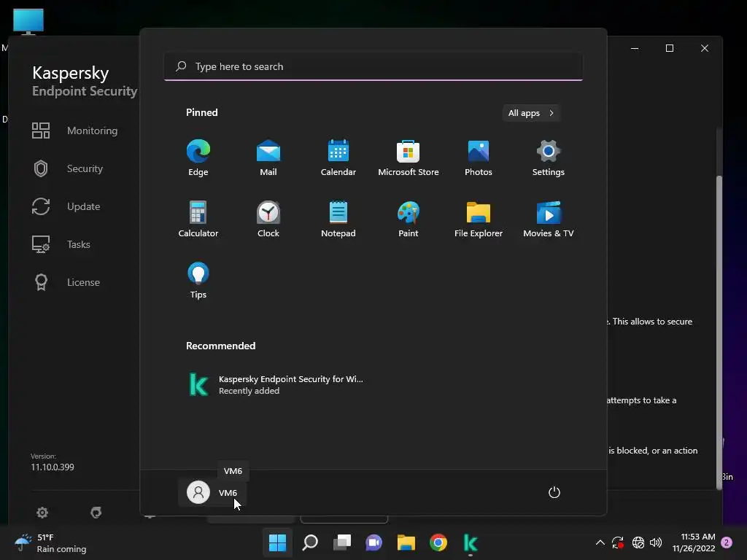This screenshot has width=747, height=560.
Task: Open the clock and date flyout
Action: (x=694, y=542)
